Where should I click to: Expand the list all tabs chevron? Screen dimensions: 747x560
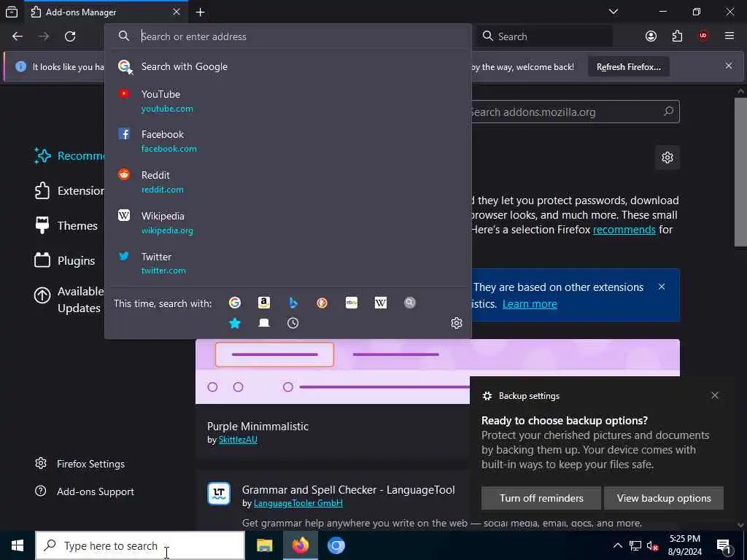point(614,12)
